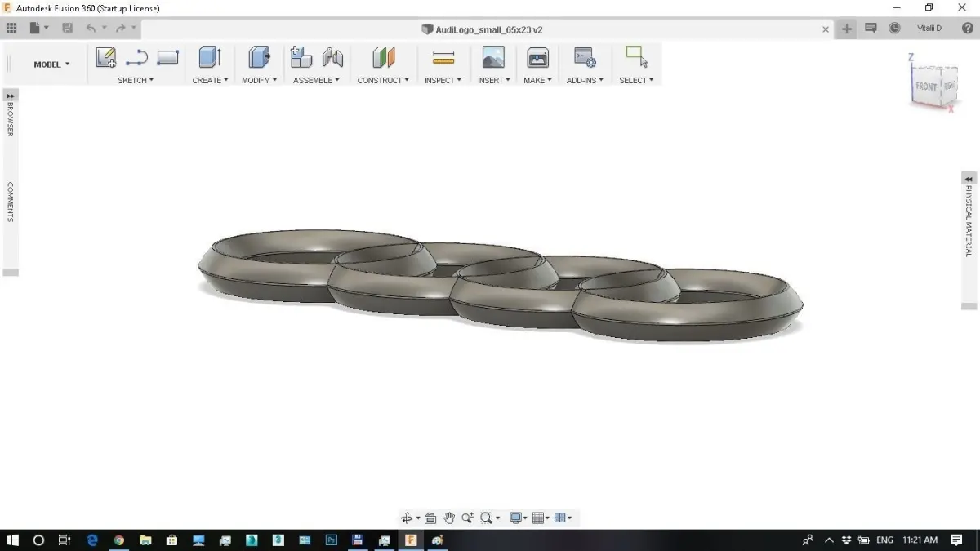This screenshot has height=551, width=980.
Task: Open the clock showing 11:21 AM
Action: click(x=920, y=540)
